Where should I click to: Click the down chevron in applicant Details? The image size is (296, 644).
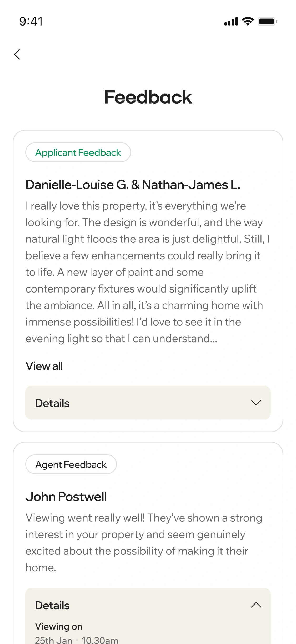pyautogui.click(x=256, y=403)
